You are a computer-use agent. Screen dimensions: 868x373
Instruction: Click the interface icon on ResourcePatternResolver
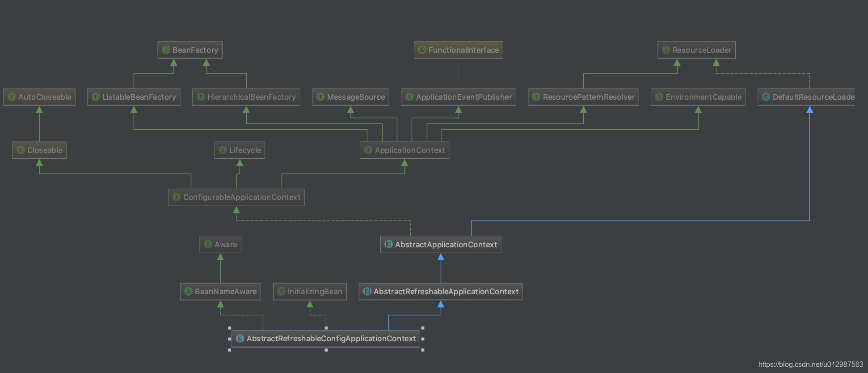coord(536,97)
